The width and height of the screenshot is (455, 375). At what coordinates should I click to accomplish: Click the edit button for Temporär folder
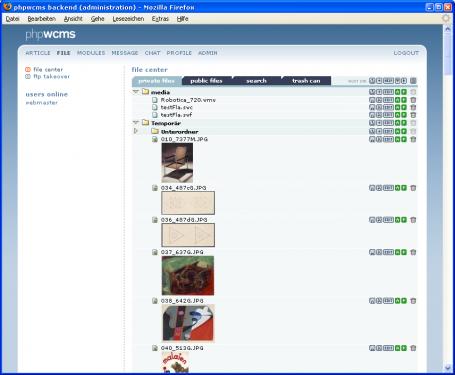[388, 123]
